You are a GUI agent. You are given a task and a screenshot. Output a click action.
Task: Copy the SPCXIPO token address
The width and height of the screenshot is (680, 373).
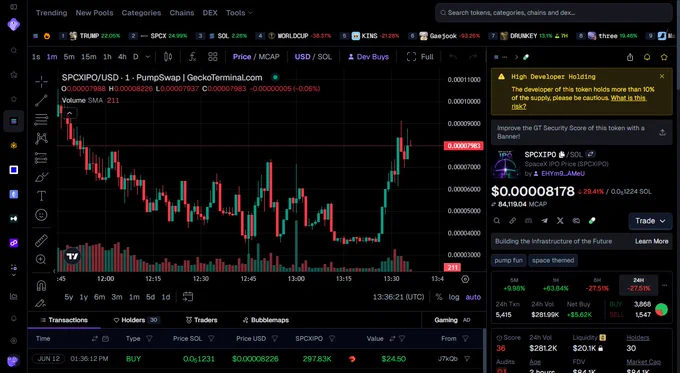[x=562, y=154]
